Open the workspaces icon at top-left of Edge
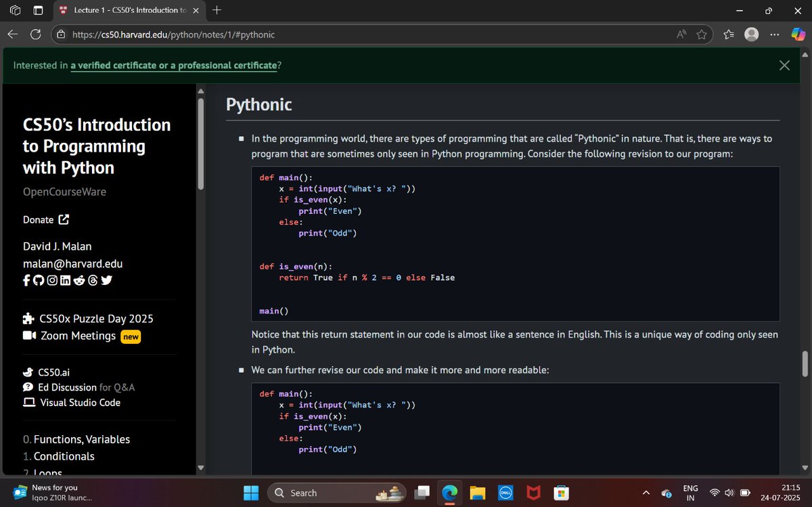812x507 pixels. pos(15,11)
